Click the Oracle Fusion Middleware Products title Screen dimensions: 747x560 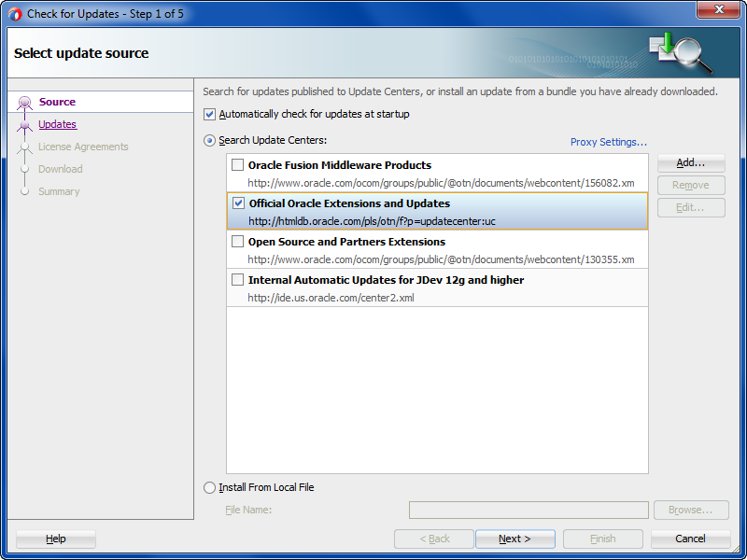(340, 165)
